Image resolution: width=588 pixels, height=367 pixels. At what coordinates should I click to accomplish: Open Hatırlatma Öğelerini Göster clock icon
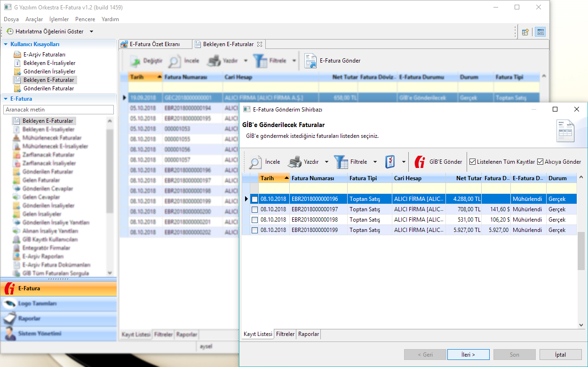tap(10, 32)
